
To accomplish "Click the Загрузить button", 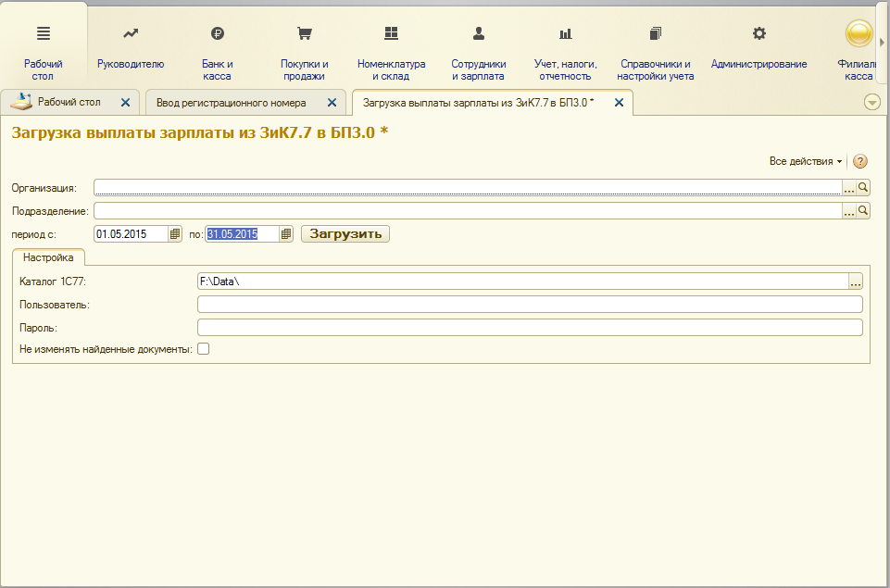I will (x=345, y=234).
